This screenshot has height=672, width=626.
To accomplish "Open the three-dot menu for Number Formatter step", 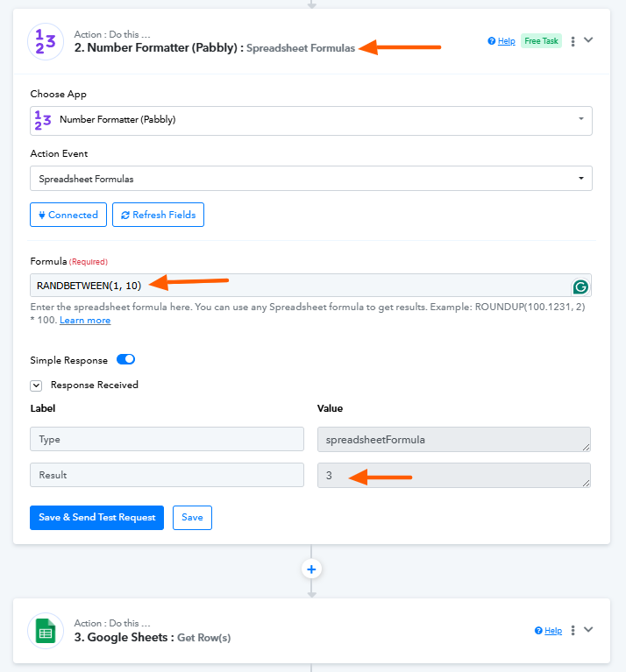I will pyautogui.click(x=573, y=41).
